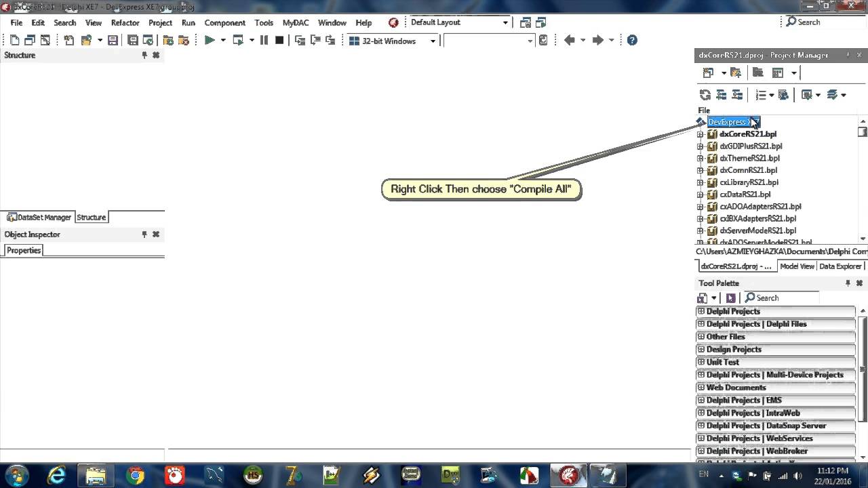Expand the Delphi Projects palette category
The image size is (868, 488).
click(x=701, y=311)
